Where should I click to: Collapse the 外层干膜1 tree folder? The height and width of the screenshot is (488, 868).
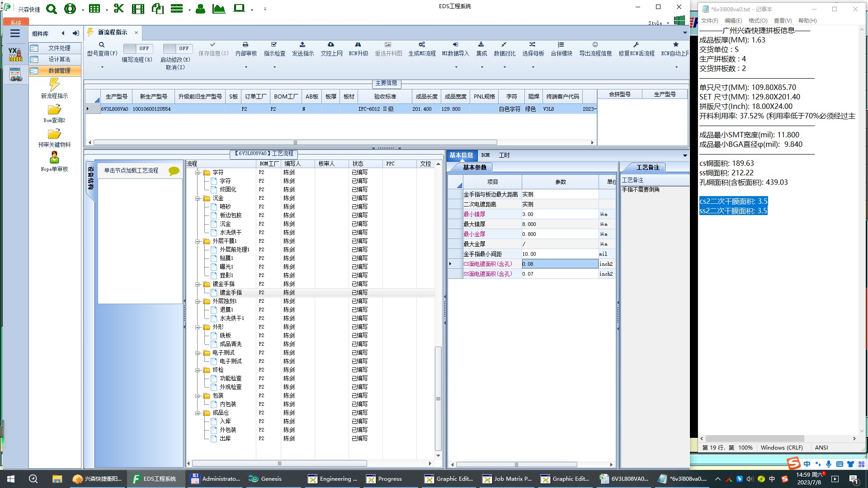pyautogui.click(x=198, y=241)
